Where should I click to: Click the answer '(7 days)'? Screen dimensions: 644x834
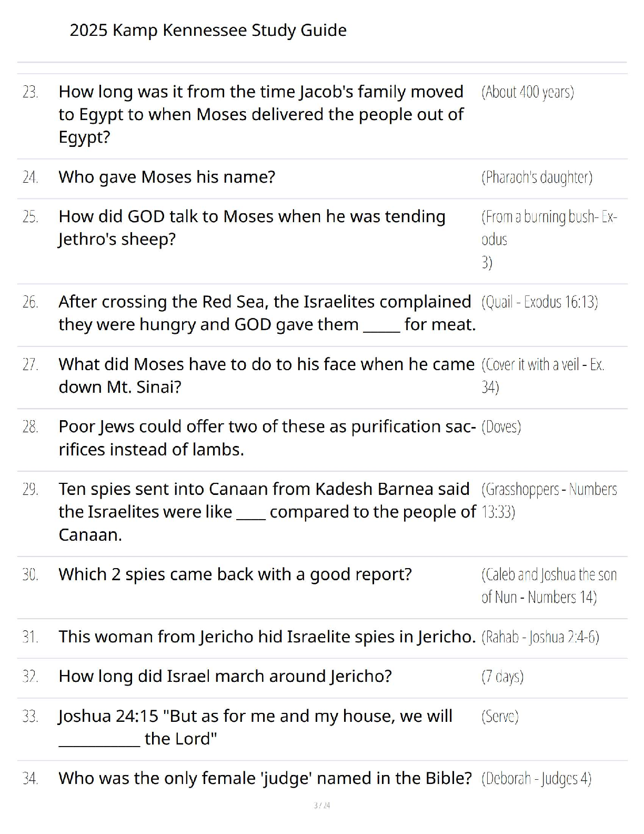502,677
